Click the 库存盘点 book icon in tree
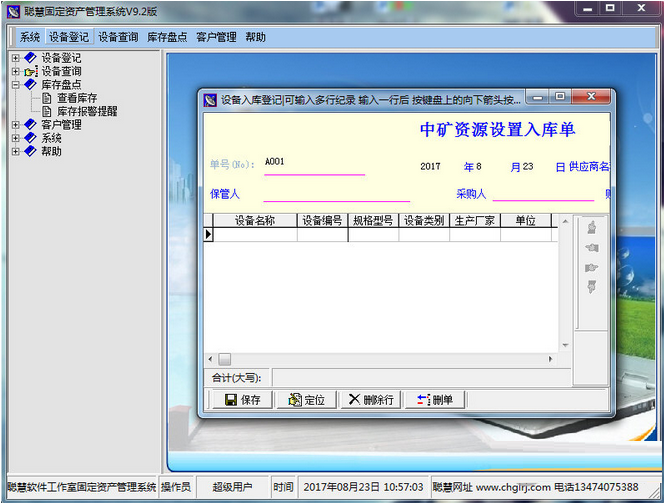Screen dimensions: 664x503 pos(30,84)
